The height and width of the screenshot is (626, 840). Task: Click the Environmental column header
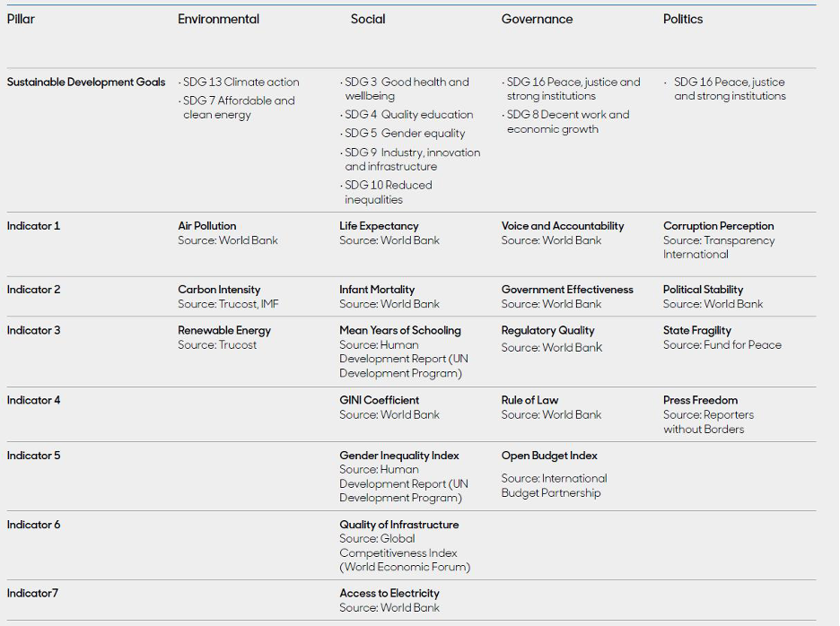tap(218, 19)
